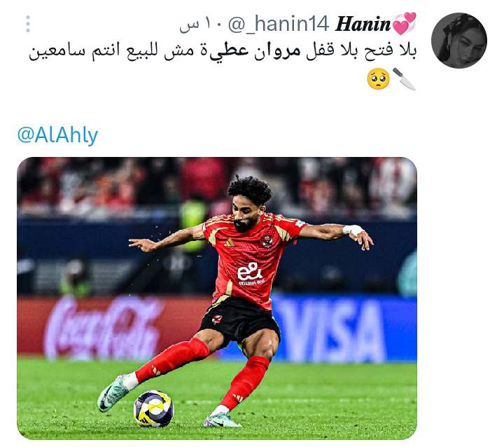Click the Hanin display name
Screen dimensions: 504x447
[x=363, y=24]
